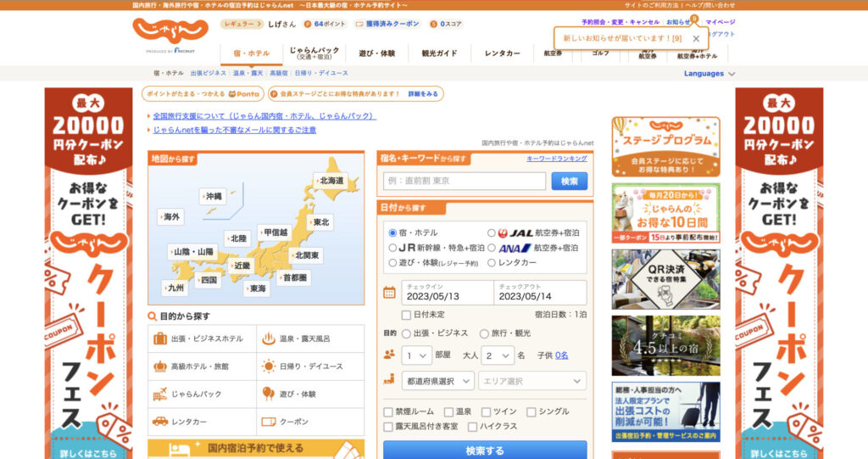The height and width of the screenshot is (459, 868).
Task: Select the レンタカー radio option
Action: click(x=491, y=263)
